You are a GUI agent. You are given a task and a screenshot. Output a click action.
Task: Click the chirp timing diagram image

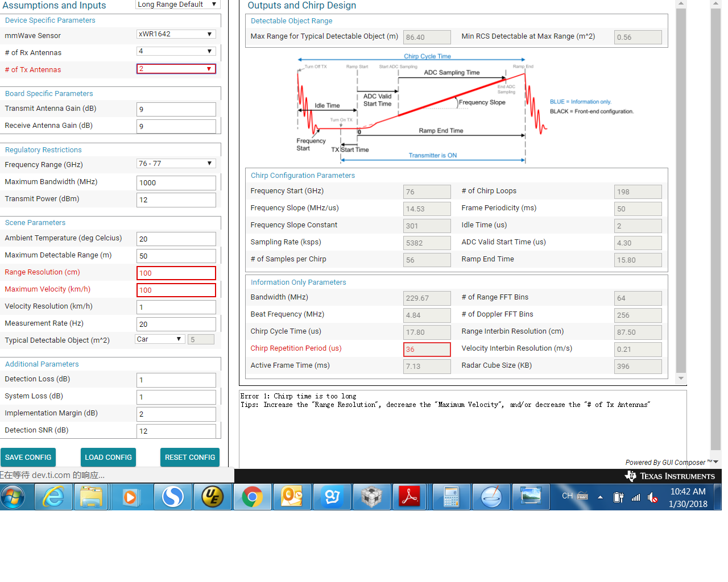pyautogui.click(x=465, y=107)
